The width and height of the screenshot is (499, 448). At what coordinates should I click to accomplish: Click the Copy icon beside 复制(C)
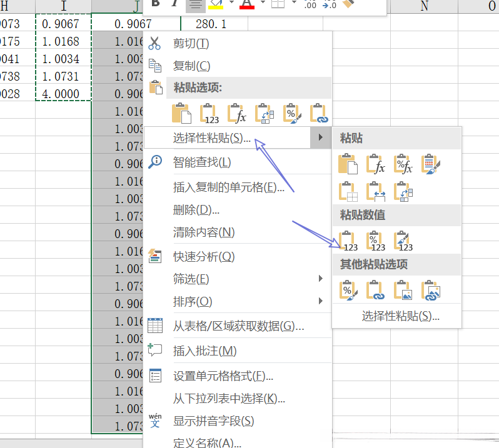[155, 66]
